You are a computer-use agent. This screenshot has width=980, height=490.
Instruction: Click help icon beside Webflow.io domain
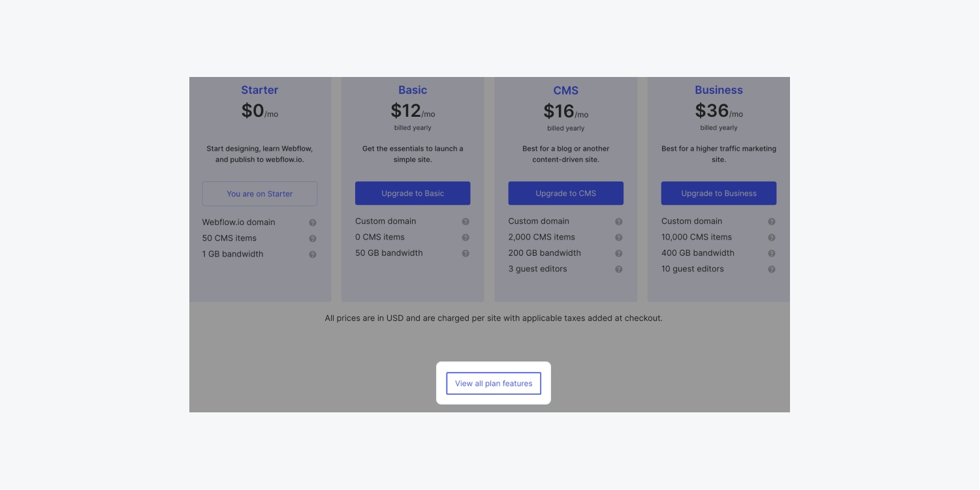pos(313,222)
